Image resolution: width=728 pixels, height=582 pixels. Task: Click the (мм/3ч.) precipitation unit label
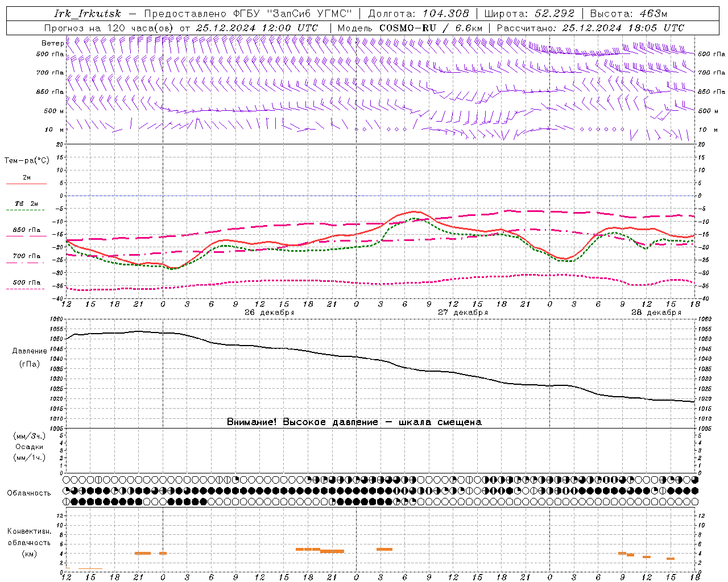tap(30, 436)
